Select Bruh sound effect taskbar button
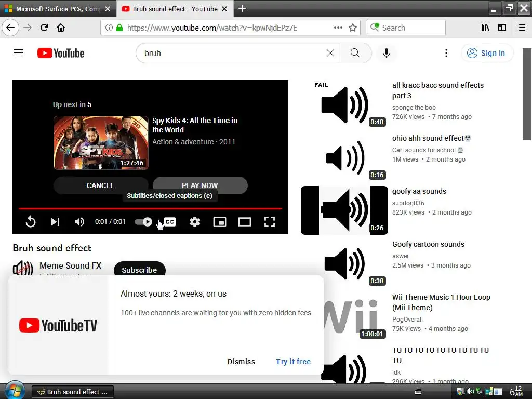 [73, 392]
